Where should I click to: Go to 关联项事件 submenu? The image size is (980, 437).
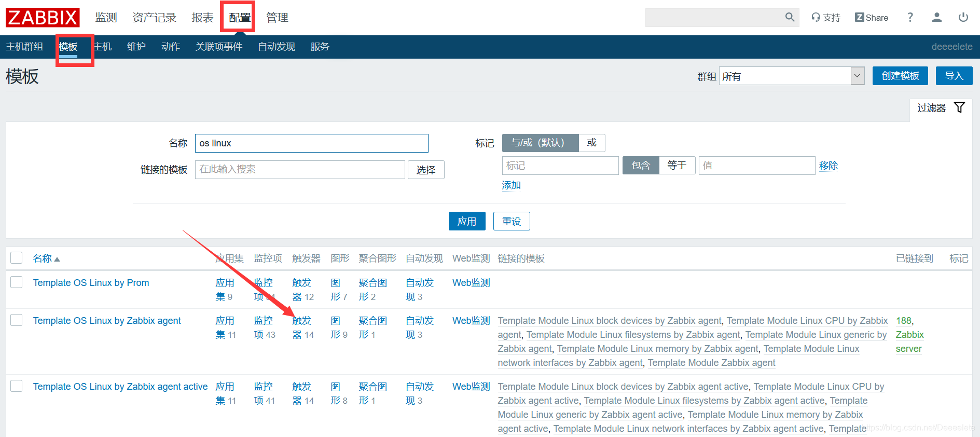tap(219, 47)
